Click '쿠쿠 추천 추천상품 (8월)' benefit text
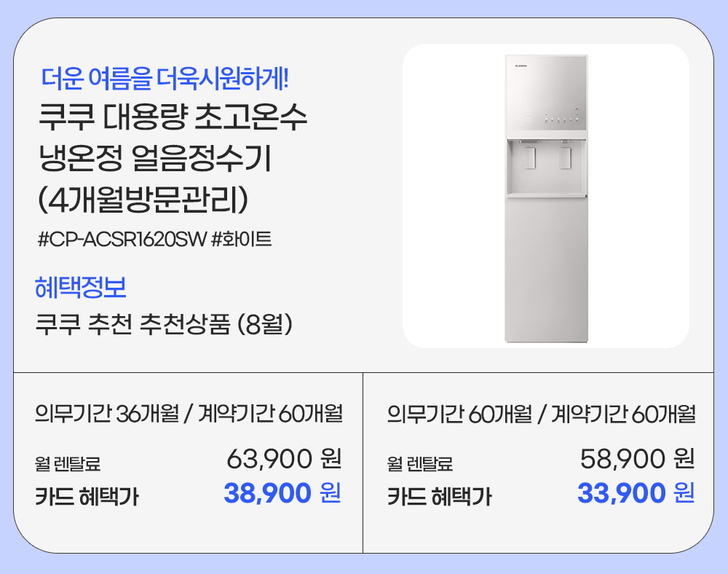The width and height of the screenshot is (728, 574). click(x=165, y=324)
